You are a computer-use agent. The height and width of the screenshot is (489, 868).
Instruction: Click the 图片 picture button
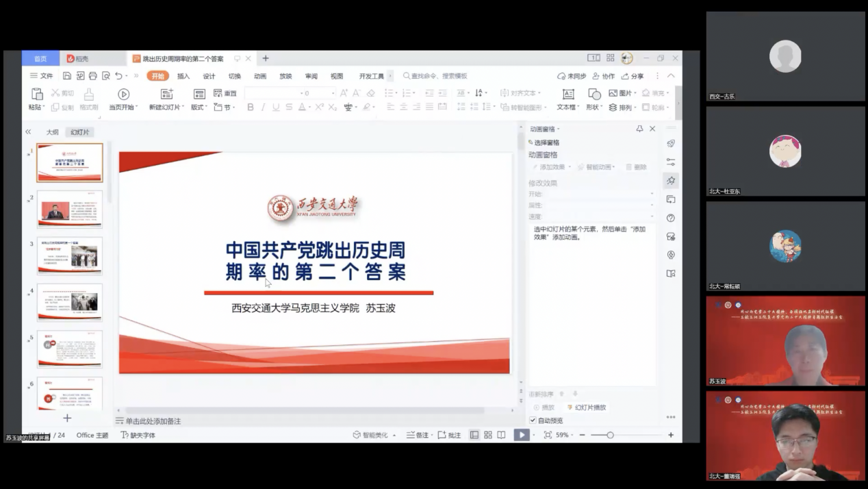pyautogui.click(x=622, y=93)
